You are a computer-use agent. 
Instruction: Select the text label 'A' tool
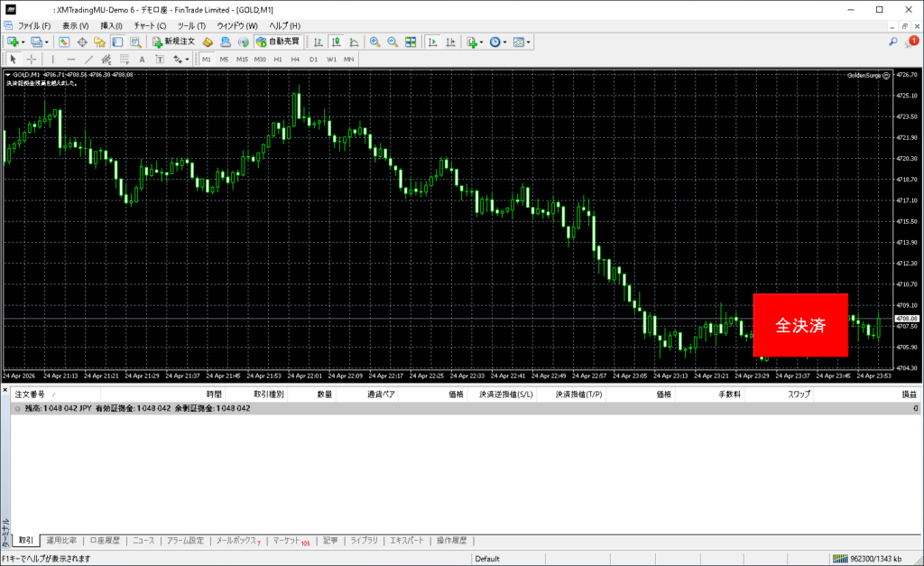(x=142, y=59)
